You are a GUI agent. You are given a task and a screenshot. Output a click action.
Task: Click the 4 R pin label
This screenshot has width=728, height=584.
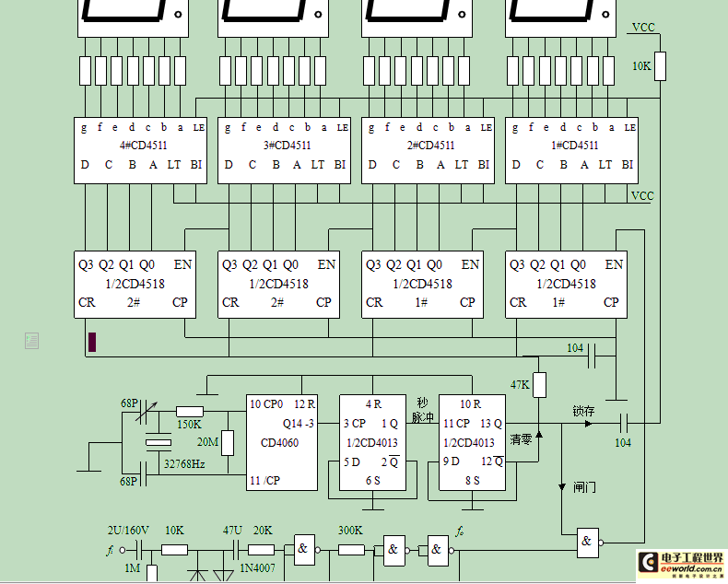tap(373, 404)
